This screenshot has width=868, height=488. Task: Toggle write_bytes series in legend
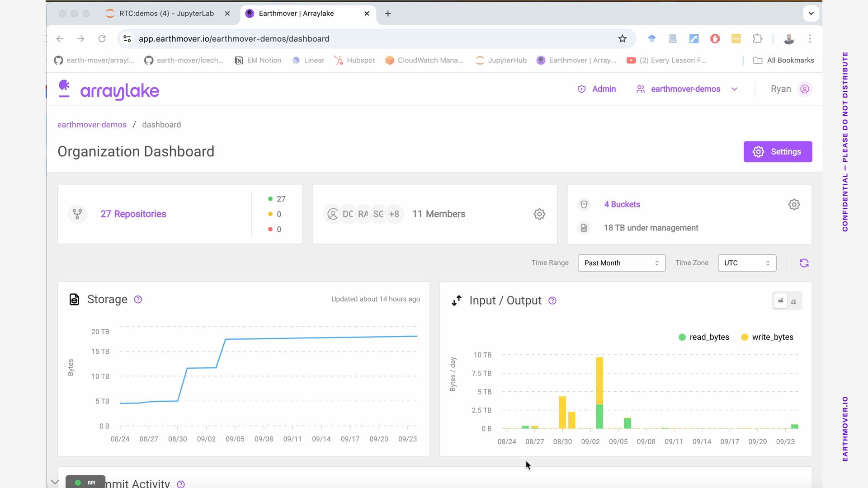(x=767, y=337)
